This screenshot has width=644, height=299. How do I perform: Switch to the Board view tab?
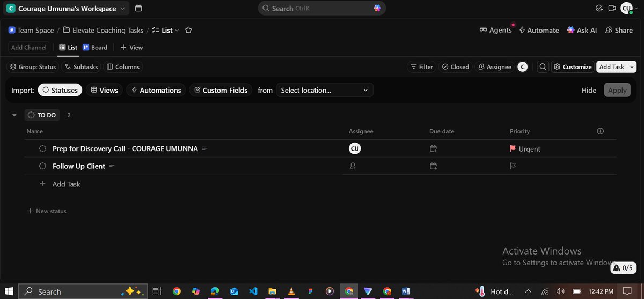(95, 47)
